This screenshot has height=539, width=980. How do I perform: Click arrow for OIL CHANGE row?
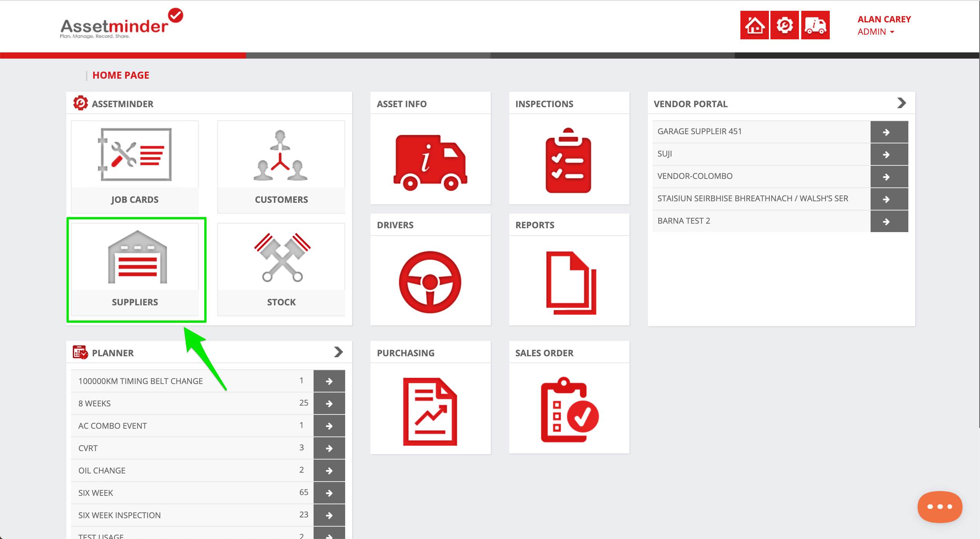329,470
